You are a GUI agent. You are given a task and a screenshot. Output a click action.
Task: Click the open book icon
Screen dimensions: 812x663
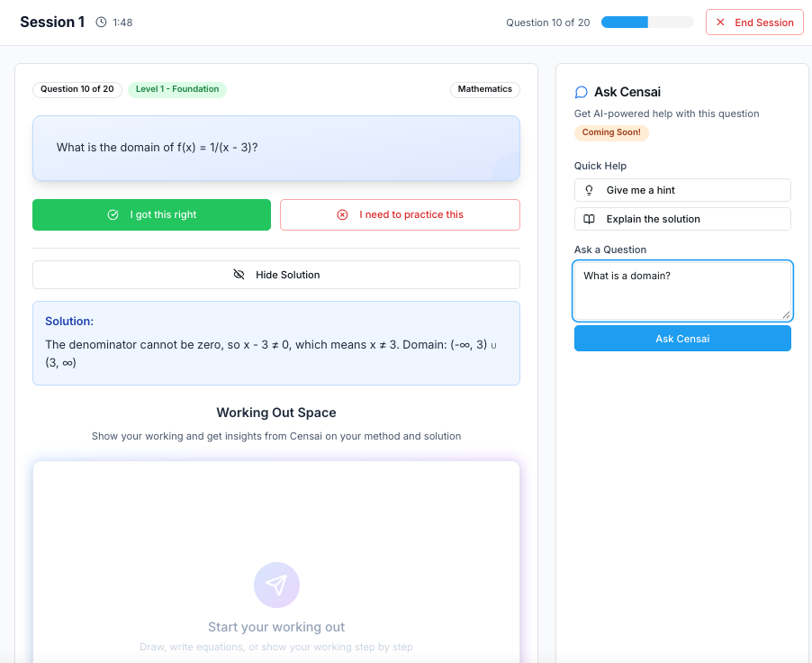tap(590, 219)
